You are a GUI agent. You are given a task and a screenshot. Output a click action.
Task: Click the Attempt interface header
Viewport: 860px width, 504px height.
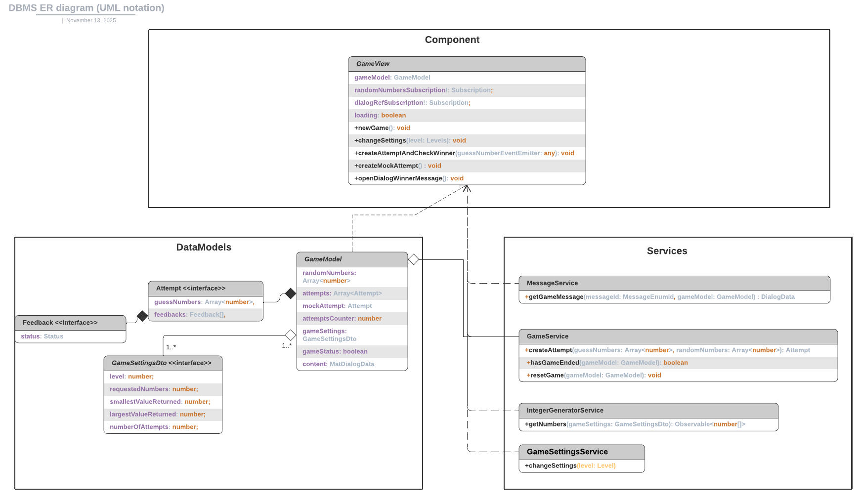205,289
